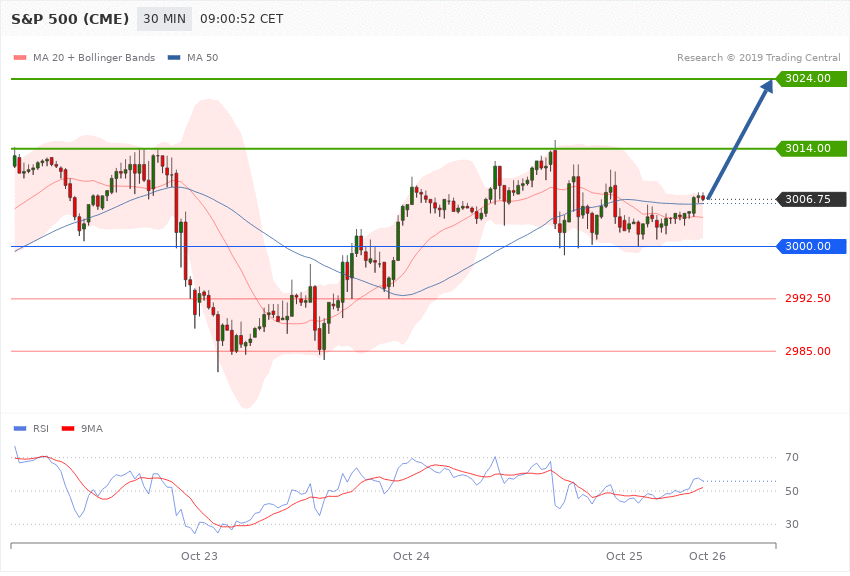The image size is (850, 576).
Task: Click the 09:00:52 CET timestamp
Action: 242,19
